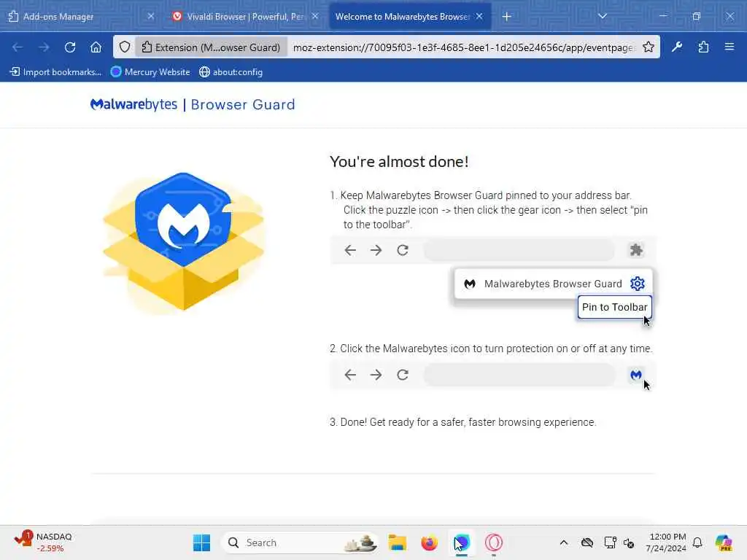Click the Extension (M...owser Guard) identity label
The image size is (747, 560).
click(x=211, y=47)
